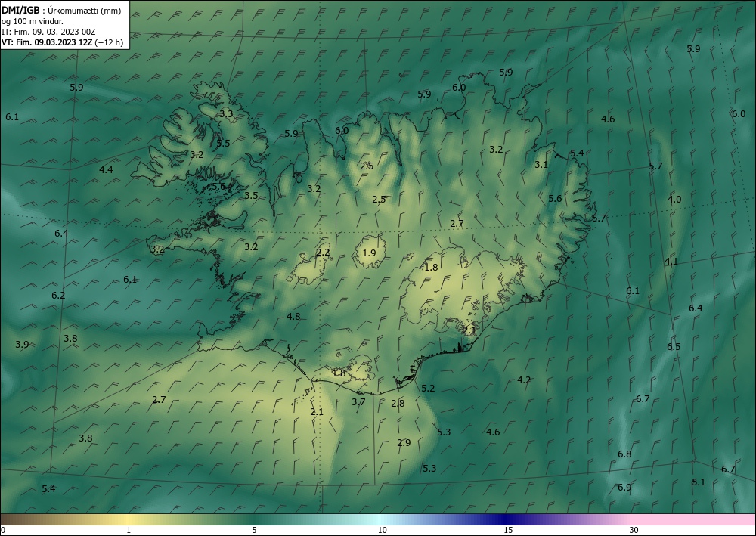Click the 2.2 value on Langjökull glacier
The height and width of the screenshot is (536, 756).
[323, 252]
